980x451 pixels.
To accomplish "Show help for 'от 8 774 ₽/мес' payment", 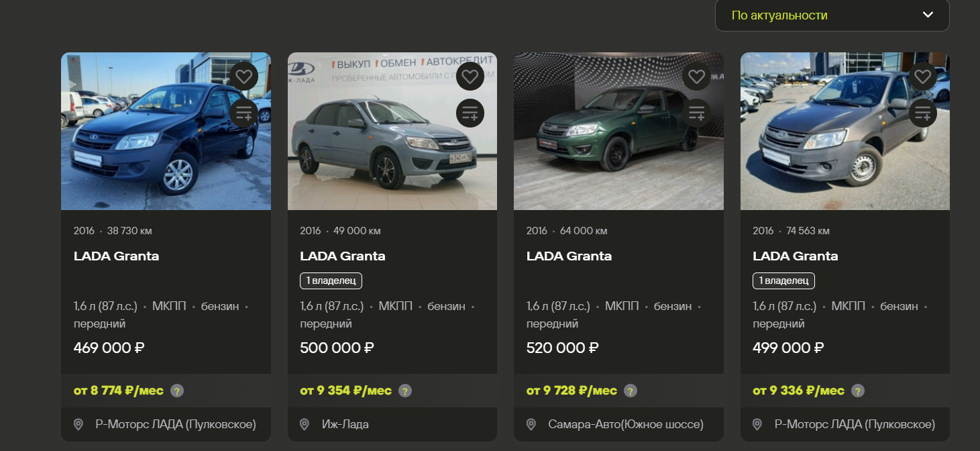I will click(177, 391).
